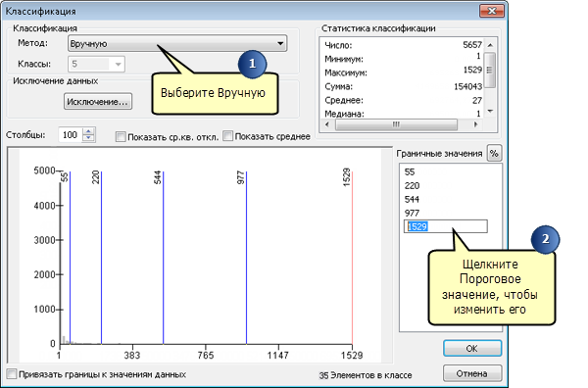
Task: Click statistics scroll up arrow
Action: click(x=490, y=45)
